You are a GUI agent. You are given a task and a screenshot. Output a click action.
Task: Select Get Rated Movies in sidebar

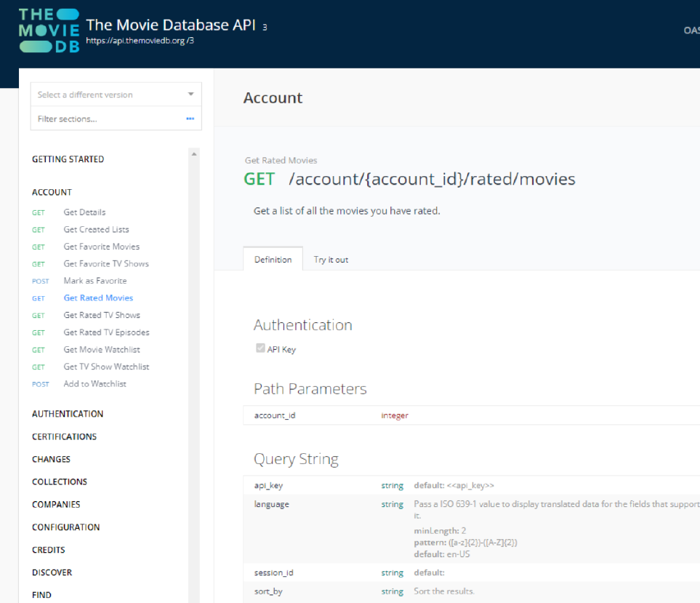pos(98,298)
